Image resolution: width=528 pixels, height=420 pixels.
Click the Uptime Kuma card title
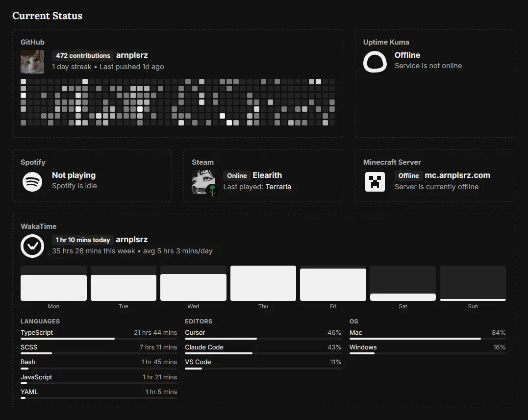pyautogui.click(x=386, y=42)
